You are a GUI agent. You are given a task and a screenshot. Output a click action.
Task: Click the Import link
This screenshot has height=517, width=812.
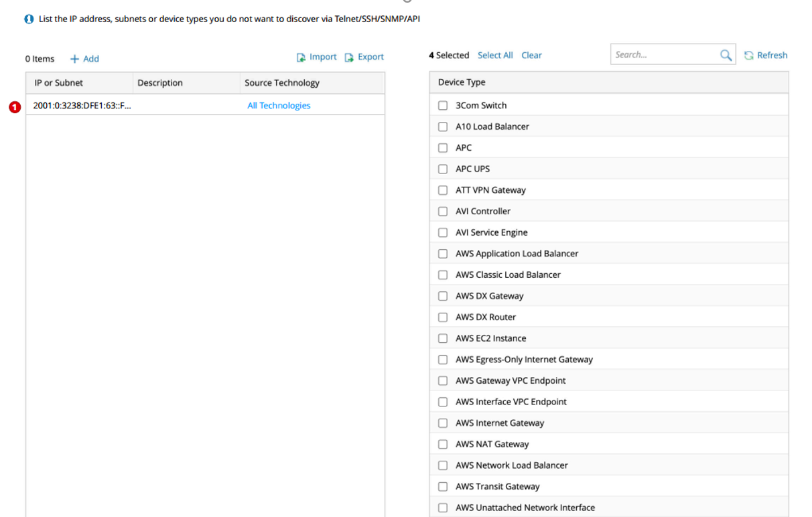pyautogui.click(x=323, y=57)
